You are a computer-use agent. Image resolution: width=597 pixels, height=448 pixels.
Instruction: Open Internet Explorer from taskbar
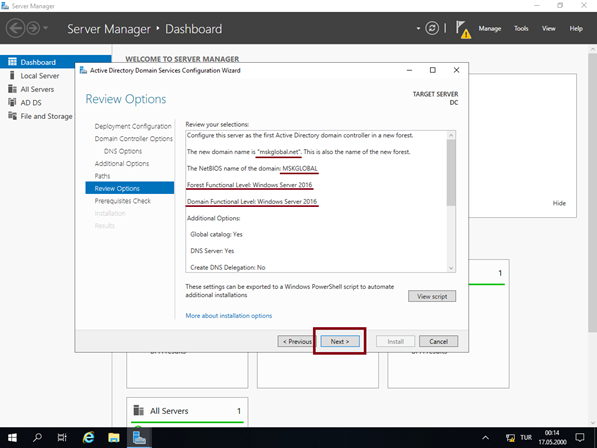tap(88, 438)
